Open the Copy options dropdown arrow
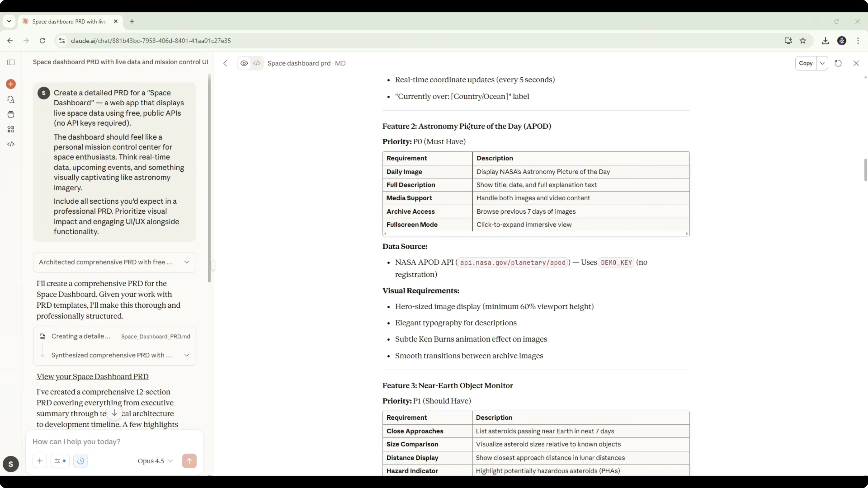Image resolution: width=868 pixels, height=488 pixels. 822,63
